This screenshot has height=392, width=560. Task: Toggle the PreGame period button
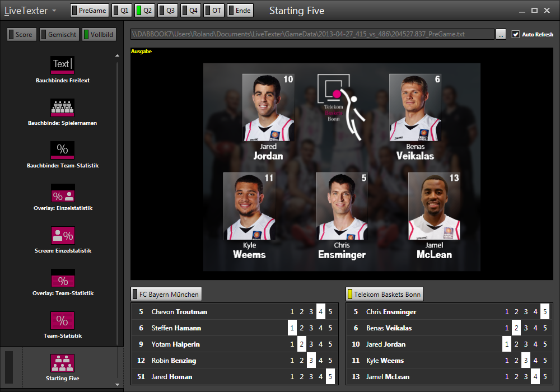(x=89, y=10)
